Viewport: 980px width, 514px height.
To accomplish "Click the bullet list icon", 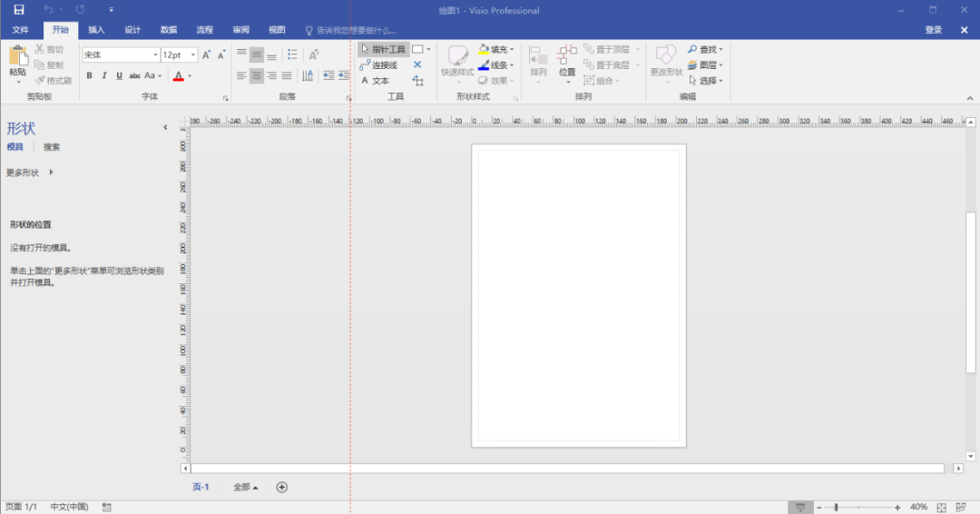I will click(x=292, y=54).
